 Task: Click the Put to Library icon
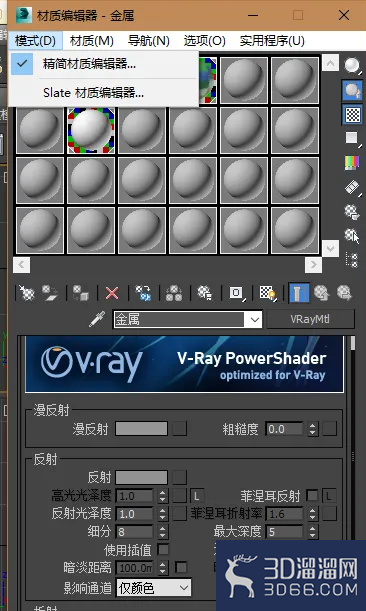[x=205, y=293]
